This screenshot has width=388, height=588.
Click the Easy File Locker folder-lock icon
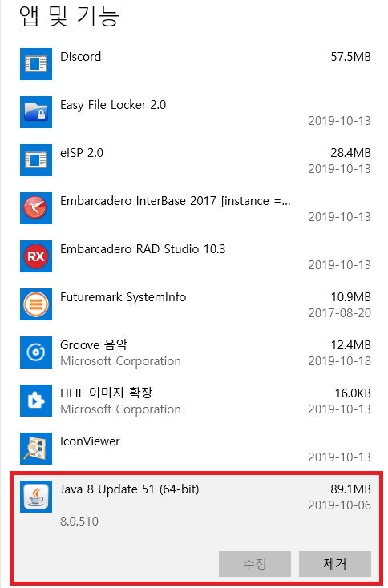(x=36, y=111)
